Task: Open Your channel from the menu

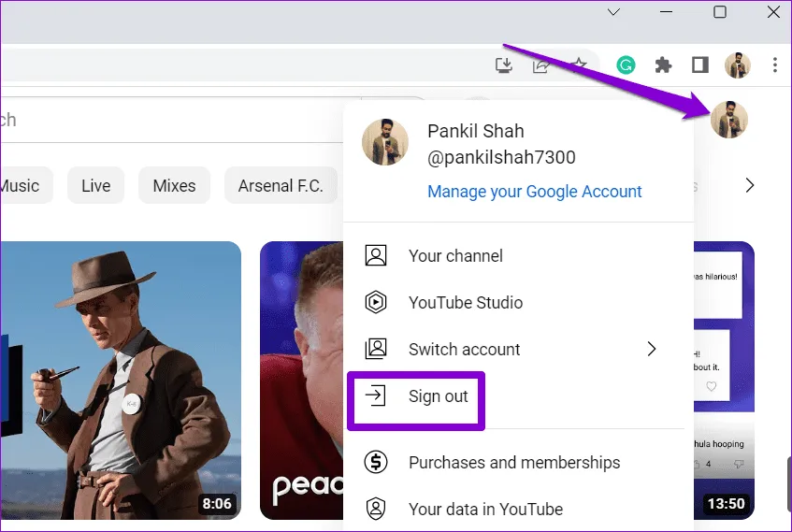Action: 455,255
